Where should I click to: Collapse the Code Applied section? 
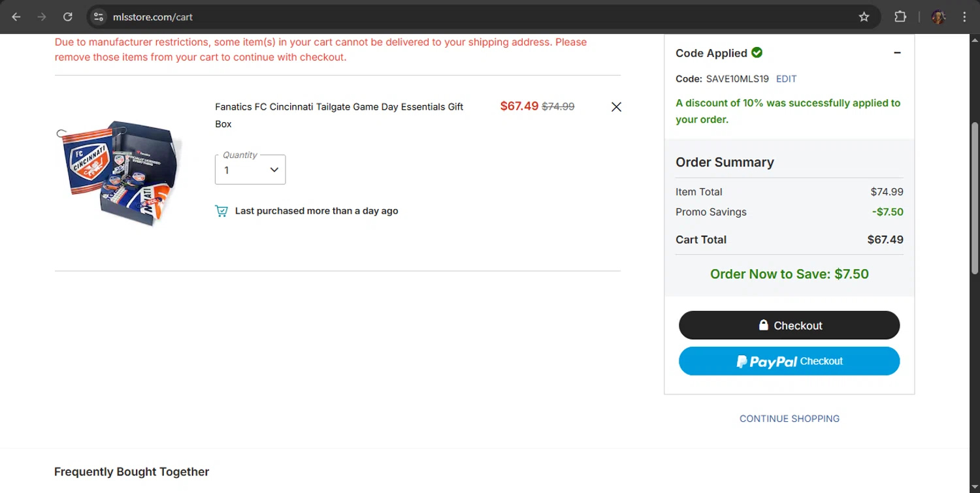pos(897,53)
